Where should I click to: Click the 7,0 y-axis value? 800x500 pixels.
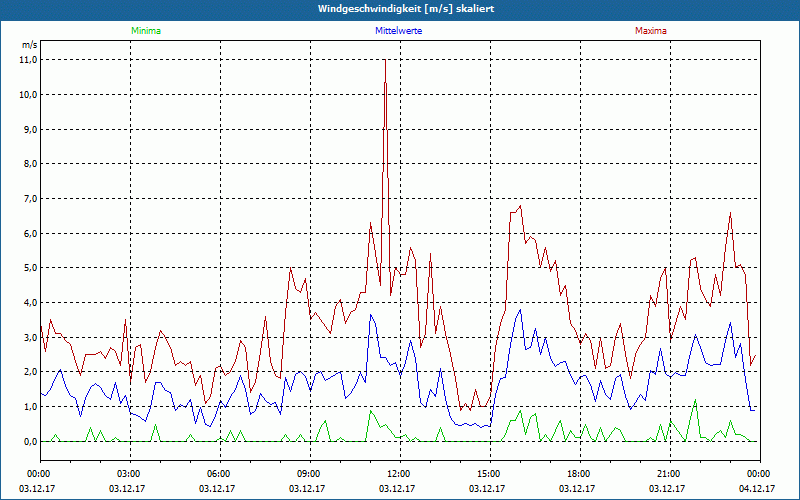(x=31, y=198)
